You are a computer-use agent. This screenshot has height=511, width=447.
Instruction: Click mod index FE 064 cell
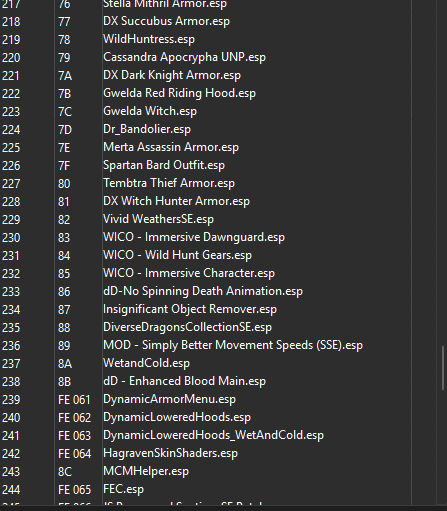[74, 453]
